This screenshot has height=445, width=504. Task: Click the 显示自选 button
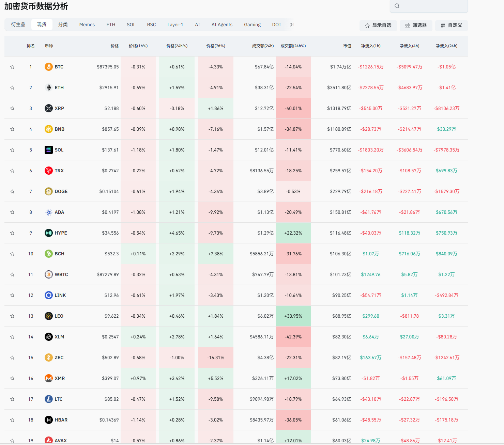pyautogui.click(x=378, y=26)
